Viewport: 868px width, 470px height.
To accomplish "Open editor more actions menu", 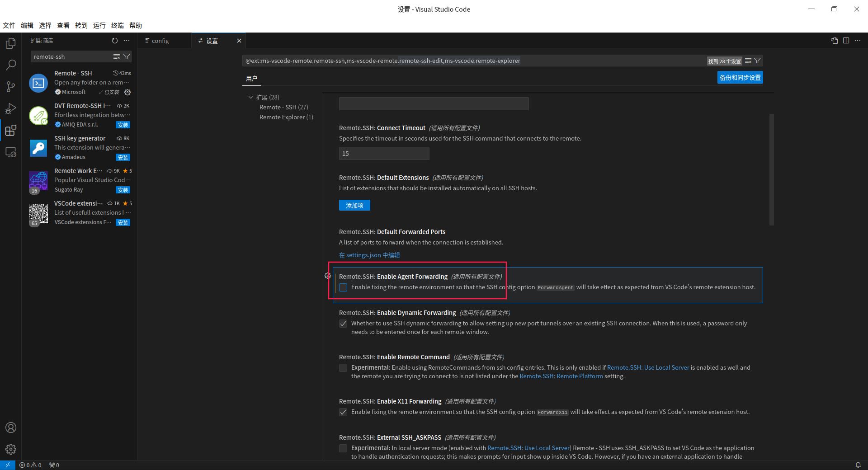I will pyautogui.click(x=858, y=41).
